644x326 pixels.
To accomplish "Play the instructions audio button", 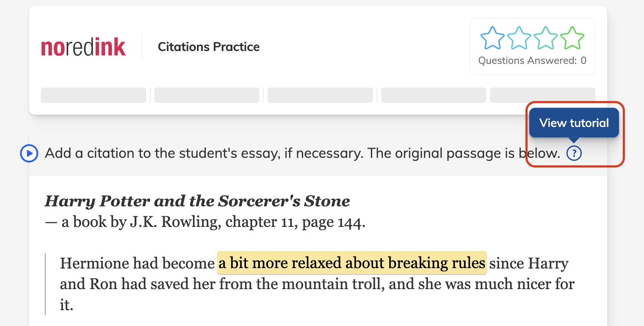I will pyautogui.click(x=30, y=154).
